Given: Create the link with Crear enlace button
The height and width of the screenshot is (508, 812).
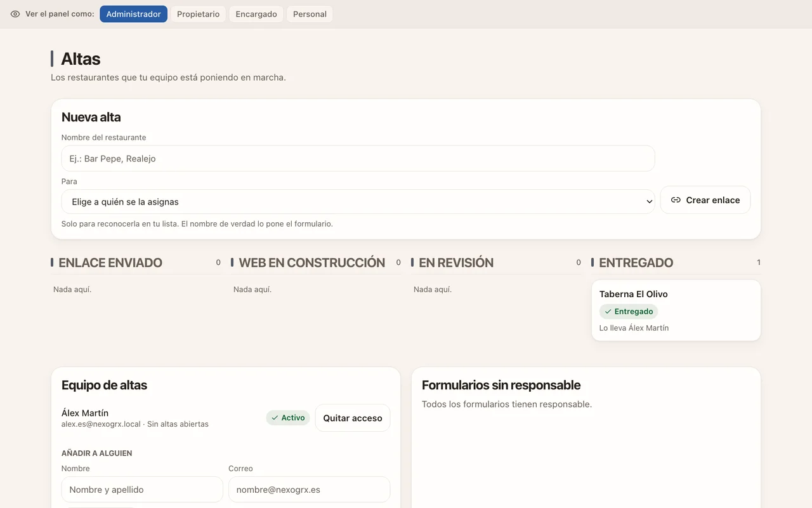Looking at the screenshot, I should coord(705,200).
